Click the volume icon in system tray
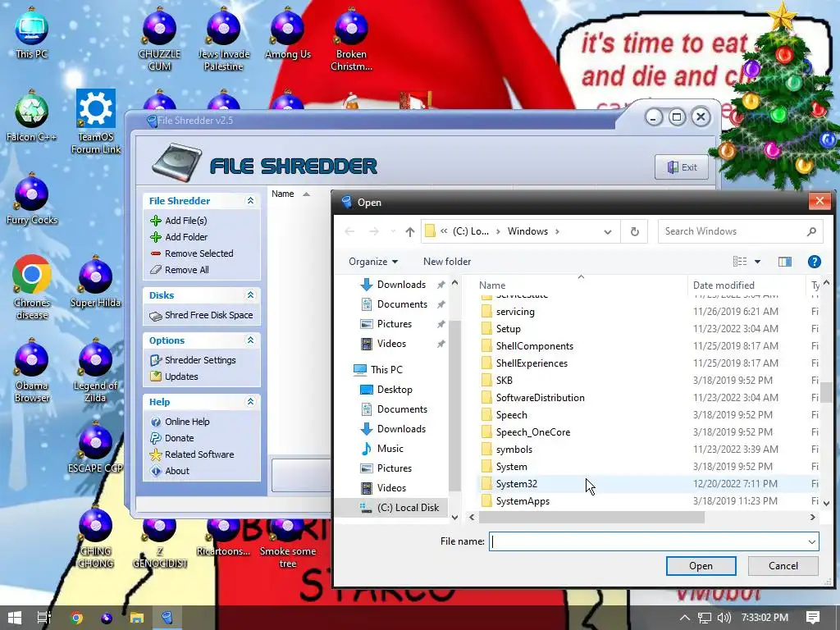This screenshot has height=630, width=840. tap(724, 618)
